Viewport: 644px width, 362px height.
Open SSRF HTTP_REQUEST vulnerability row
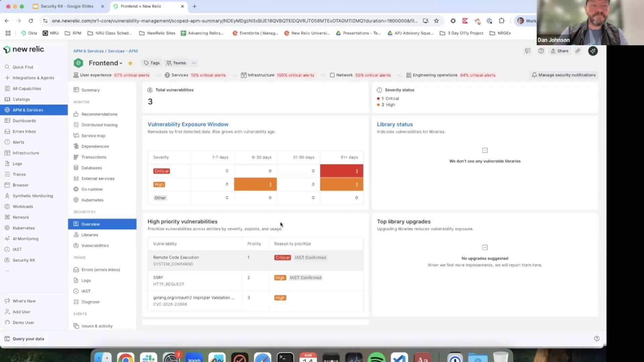click(x=255, y=281)
